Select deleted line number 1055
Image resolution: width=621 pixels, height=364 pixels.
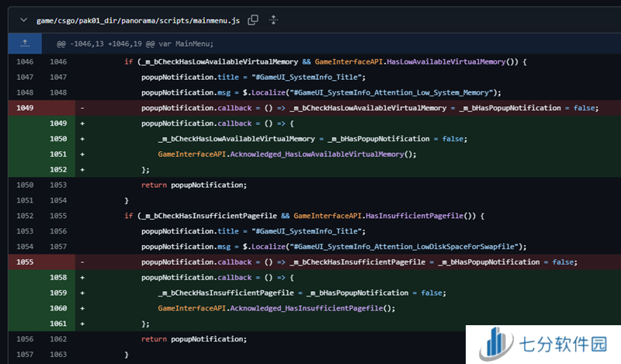(x=25, y=262)
